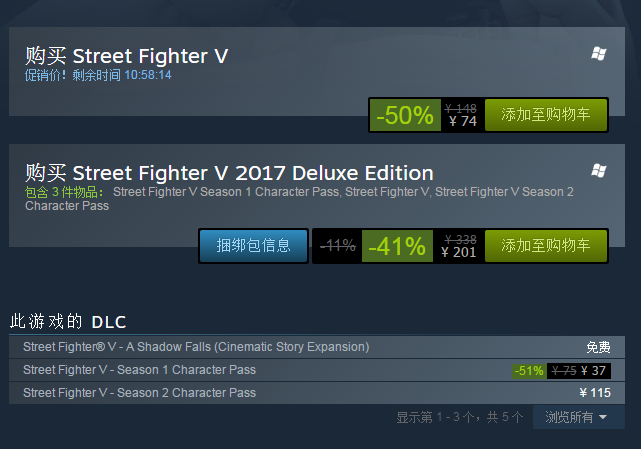Expand the 浏览所有 dropdown
Image resolution: width=641 pixels, height=449 pixels.
pos(577,416)
